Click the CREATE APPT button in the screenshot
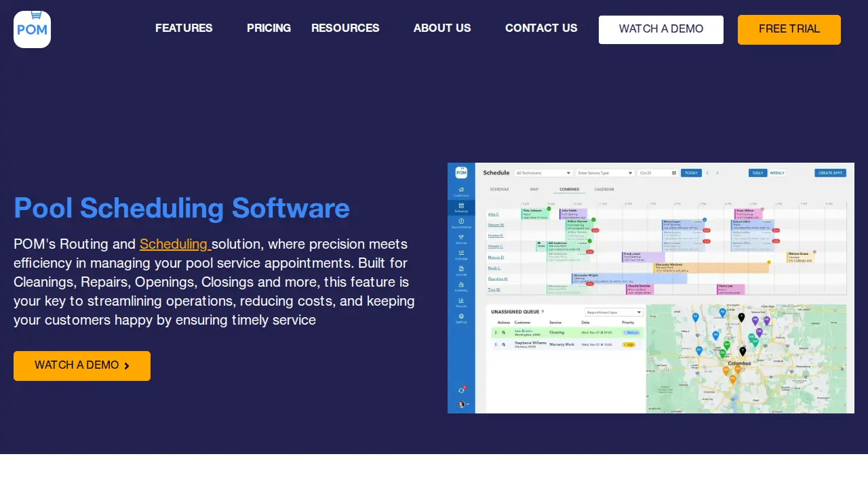 pyautogui.click(x=831, y=173)
